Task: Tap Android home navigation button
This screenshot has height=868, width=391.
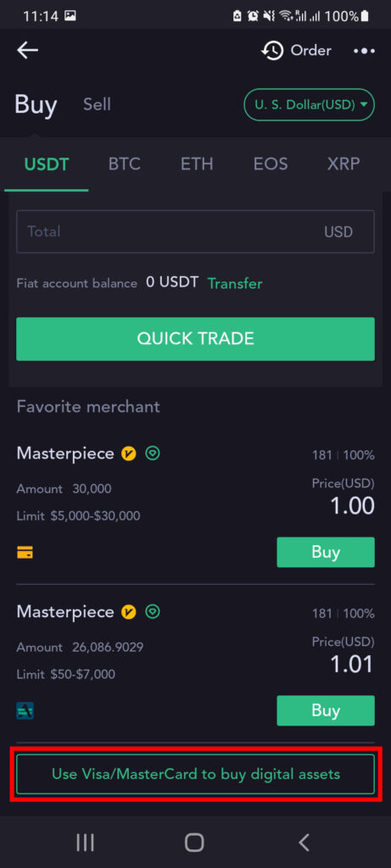Action: pyautogui.click(x=194, y=843)
